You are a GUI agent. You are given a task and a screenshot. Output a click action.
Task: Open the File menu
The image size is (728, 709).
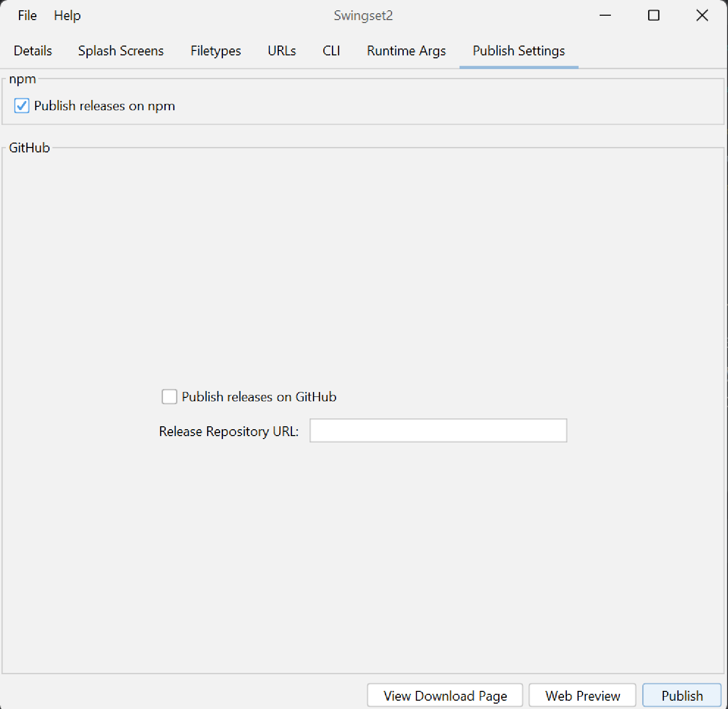click(x=26, y=15)
